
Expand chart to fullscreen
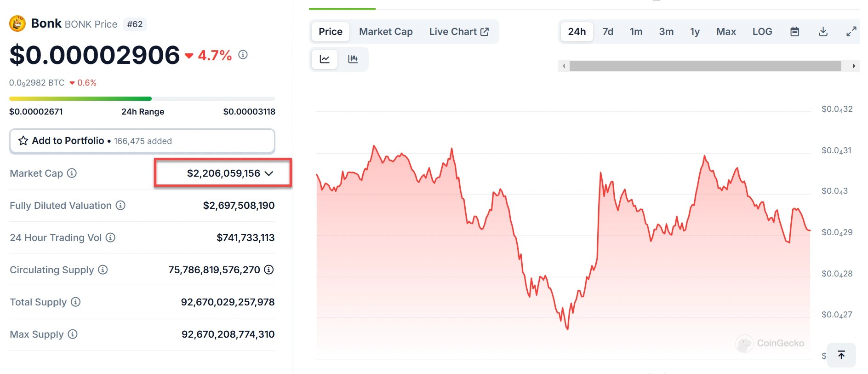(x=851, y=32)
